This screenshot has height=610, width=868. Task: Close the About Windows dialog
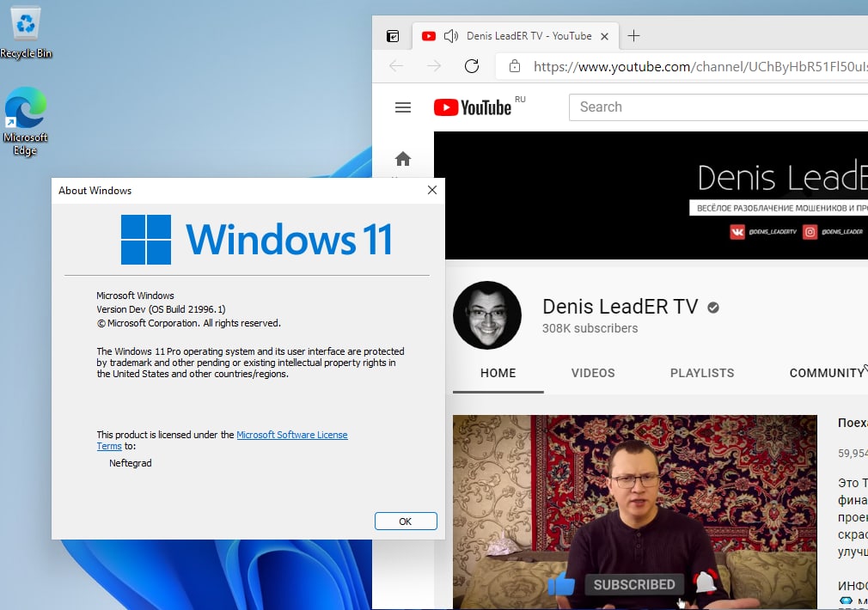(x=432, y=190)
